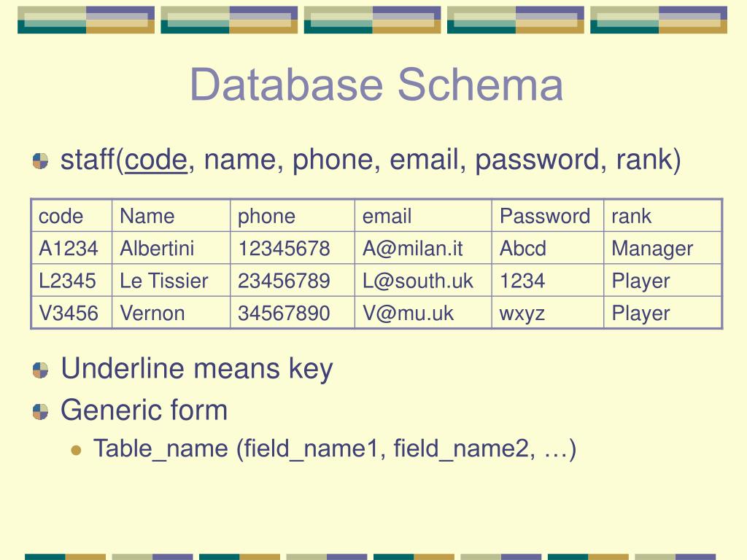Select cell '1234' in the Password column
The width and height of the screenshot is (747, 560).
pos(547,281)
